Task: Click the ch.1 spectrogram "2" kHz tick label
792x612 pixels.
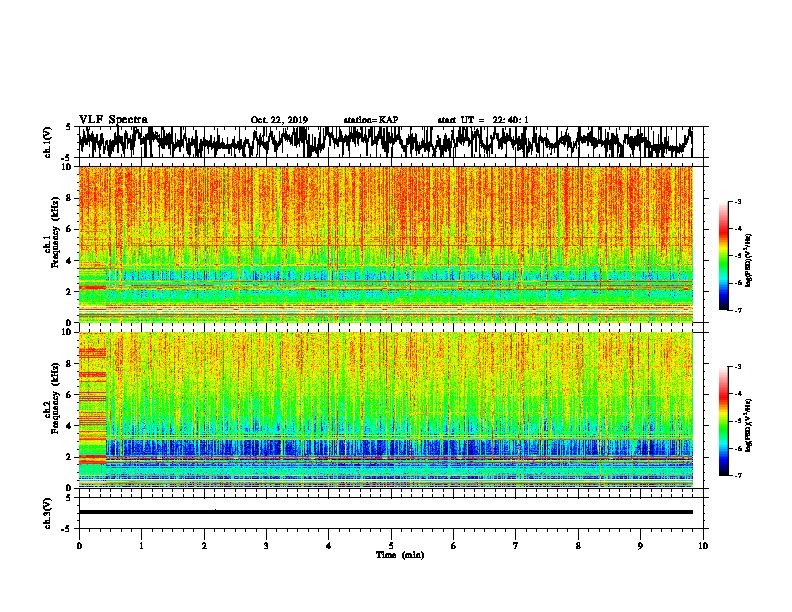Action: point(70,291)
